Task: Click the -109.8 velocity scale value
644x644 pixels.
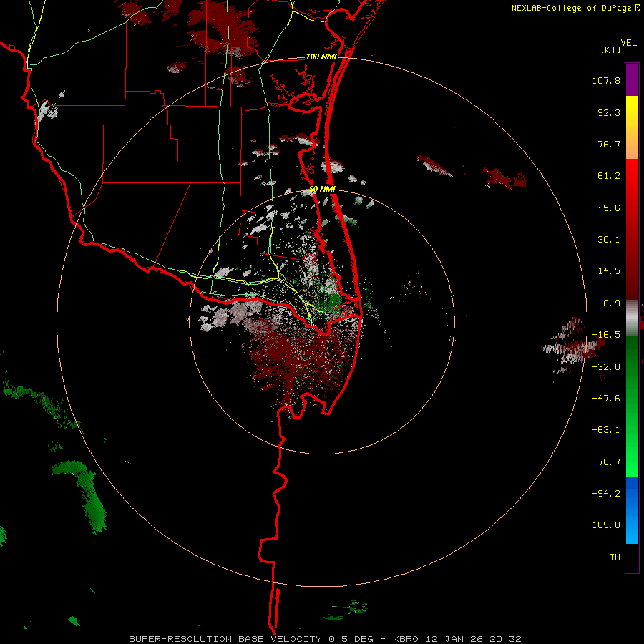Action: pyautogui.click(x=603, y=525)
